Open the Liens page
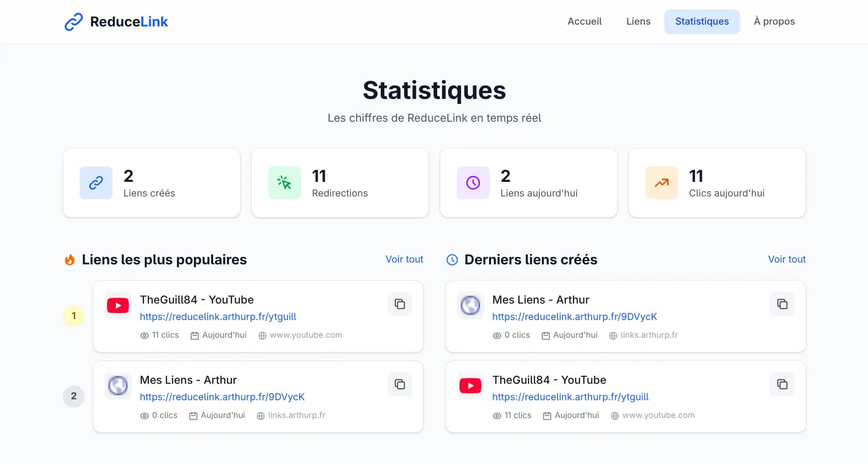The width and height of the screenshot is (868, 464). tap(638, 21)
